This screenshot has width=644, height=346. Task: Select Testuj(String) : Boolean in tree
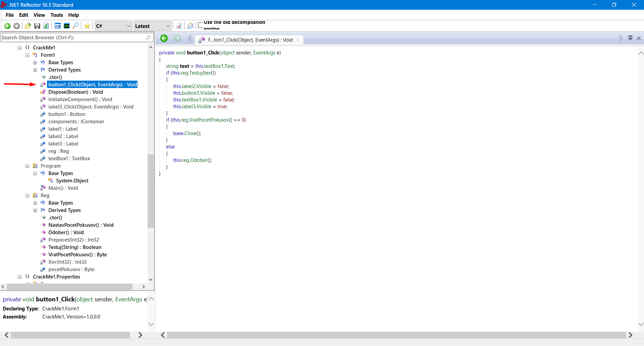click(x=75, y=247)
